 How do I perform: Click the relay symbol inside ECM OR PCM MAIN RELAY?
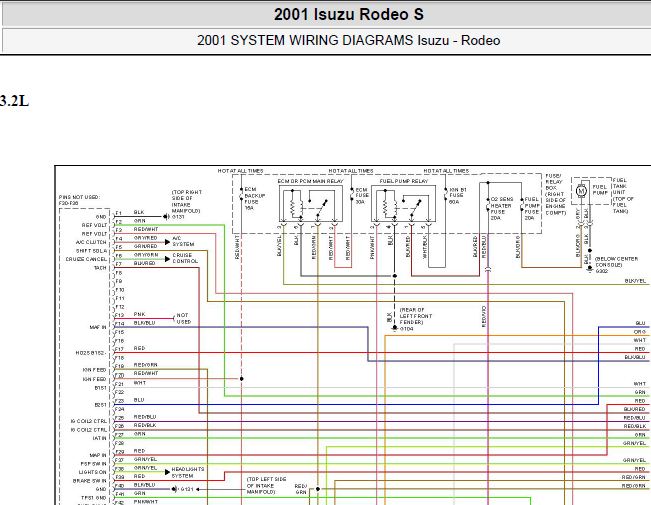pyautogui.click(x=311, y=203)
